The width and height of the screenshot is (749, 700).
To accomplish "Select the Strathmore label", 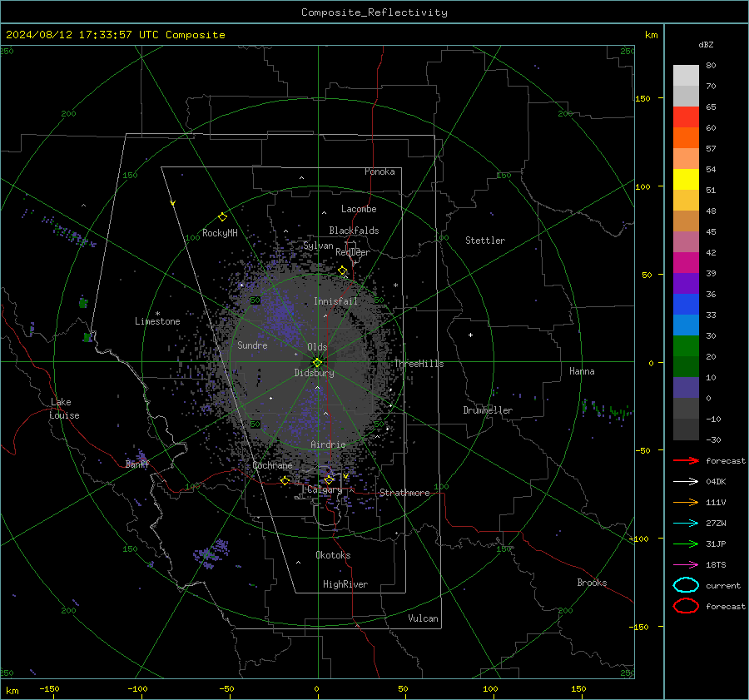I will (404, 493).
